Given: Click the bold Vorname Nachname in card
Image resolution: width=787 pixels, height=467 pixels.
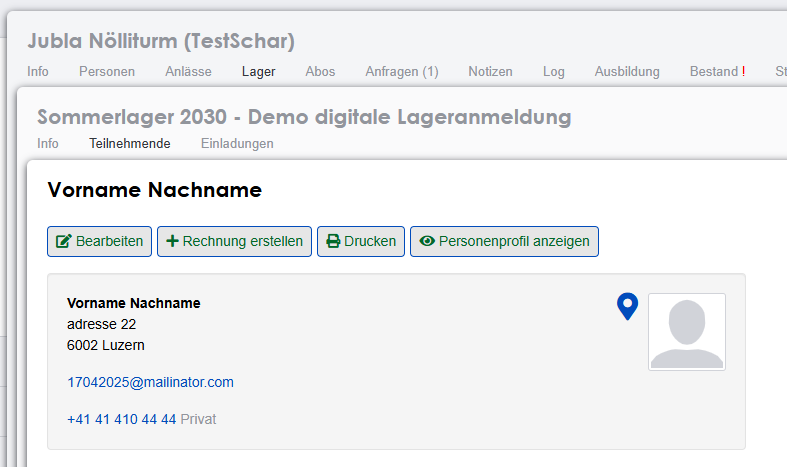Looking at the screenshot, I should coord(134,303).
